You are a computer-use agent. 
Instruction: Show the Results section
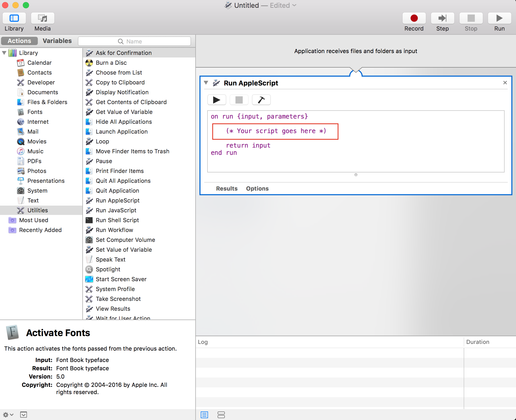pyautogui.click(x=227, y=189)
